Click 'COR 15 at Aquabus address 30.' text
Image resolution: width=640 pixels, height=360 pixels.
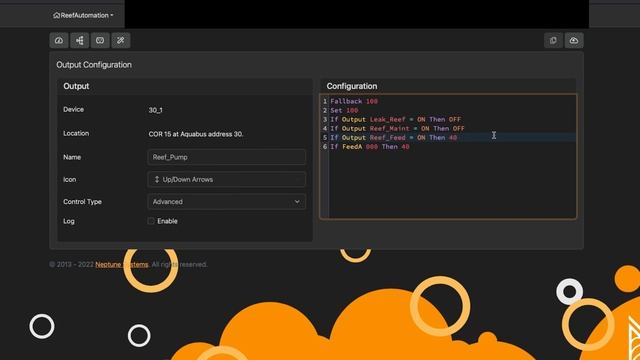coord(196,134)
